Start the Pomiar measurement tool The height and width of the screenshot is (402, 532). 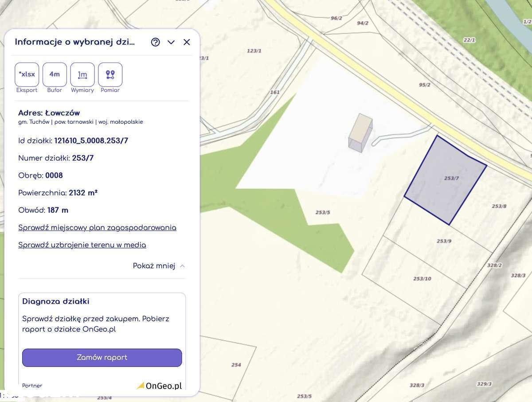pos(110,74)
